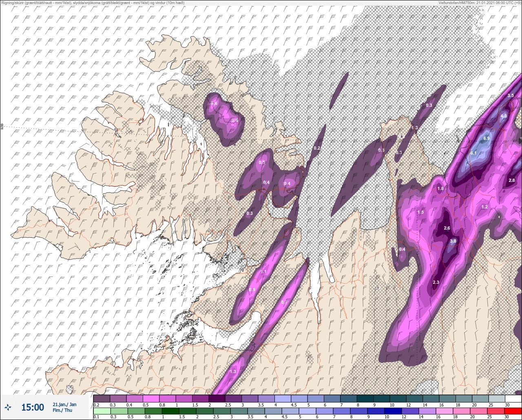Click the 0.9 precipitation value on the map
This screenshot has height=420, width=522.
coord(252,290)
